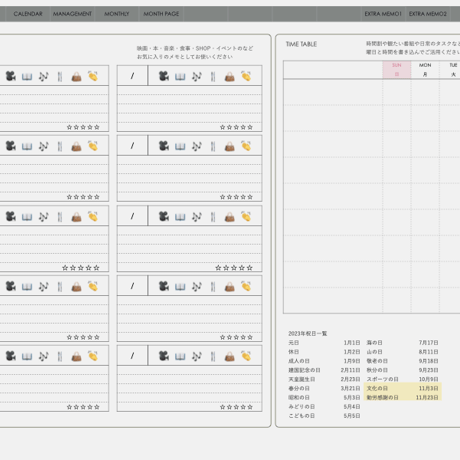Viewport: 460px width, 460px height.
Task: Select fork and knife icon in fourth right memo card
Action: point(213,287)
